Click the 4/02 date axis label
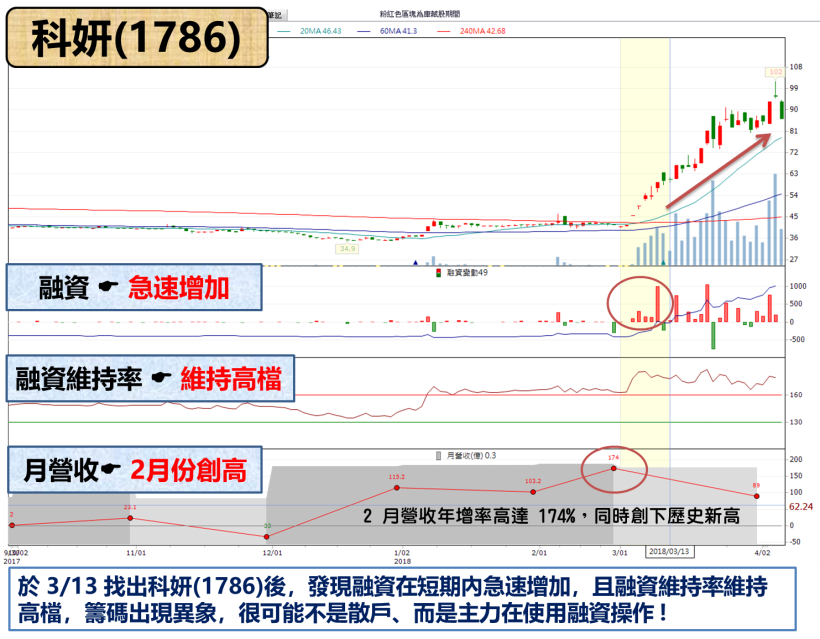 click(762, 553)
